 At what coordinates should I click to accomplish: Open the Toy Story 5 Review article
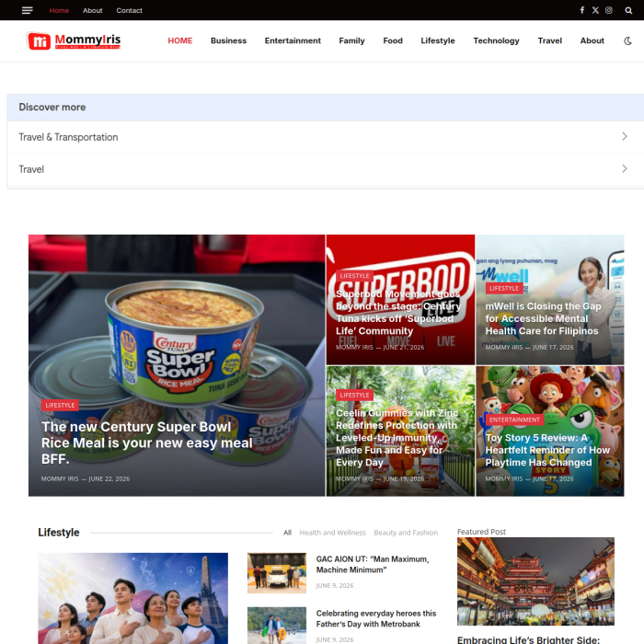coord(547,450)
